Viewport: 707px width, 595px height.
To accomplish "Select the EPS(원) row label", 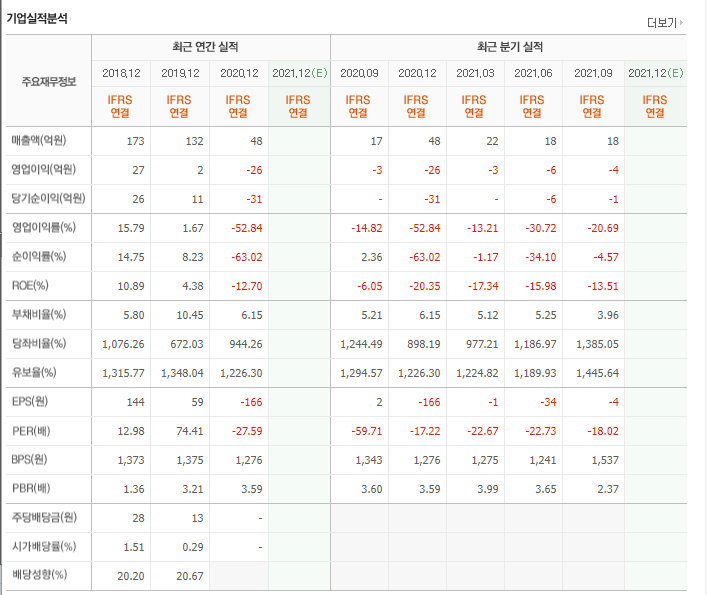I will point(30,401).
